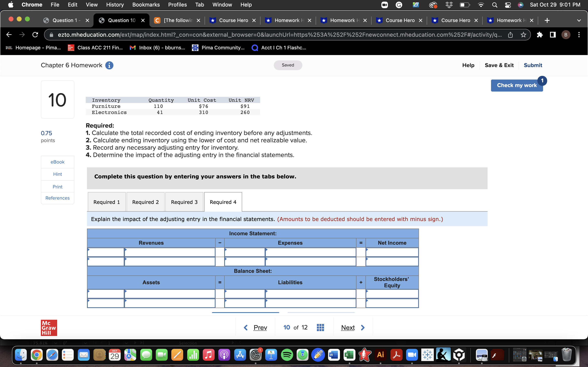Click the share icon in the address bar

[x=510, y=35]
